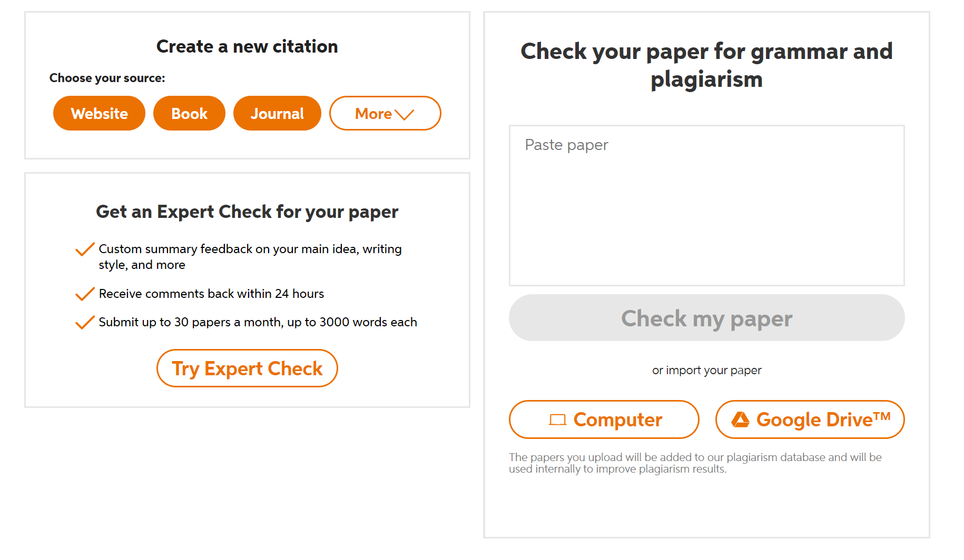
Task: Import a paper from Google Drive
Action: pyautogui.click(x=810, y=419)
